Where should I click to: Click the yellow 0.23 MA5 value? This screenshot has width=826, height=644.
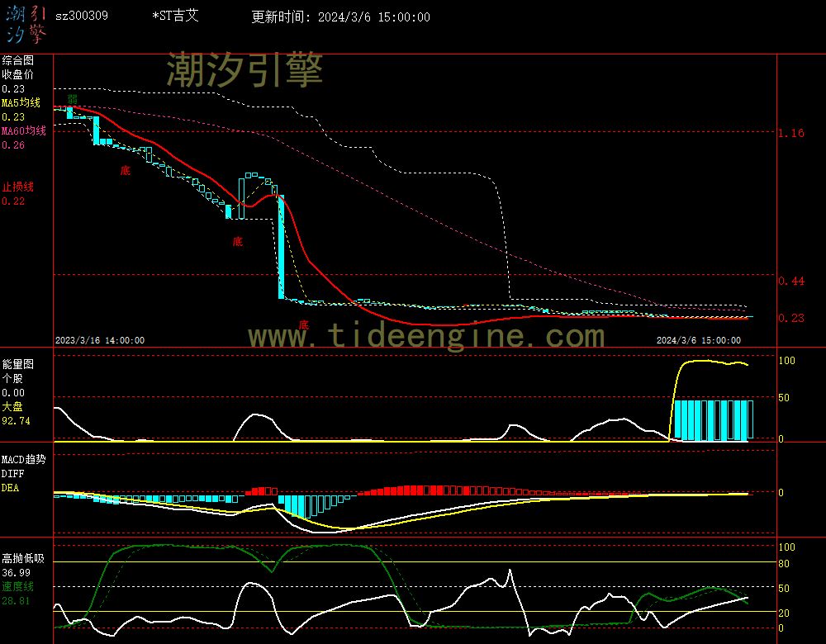[13, 117]
